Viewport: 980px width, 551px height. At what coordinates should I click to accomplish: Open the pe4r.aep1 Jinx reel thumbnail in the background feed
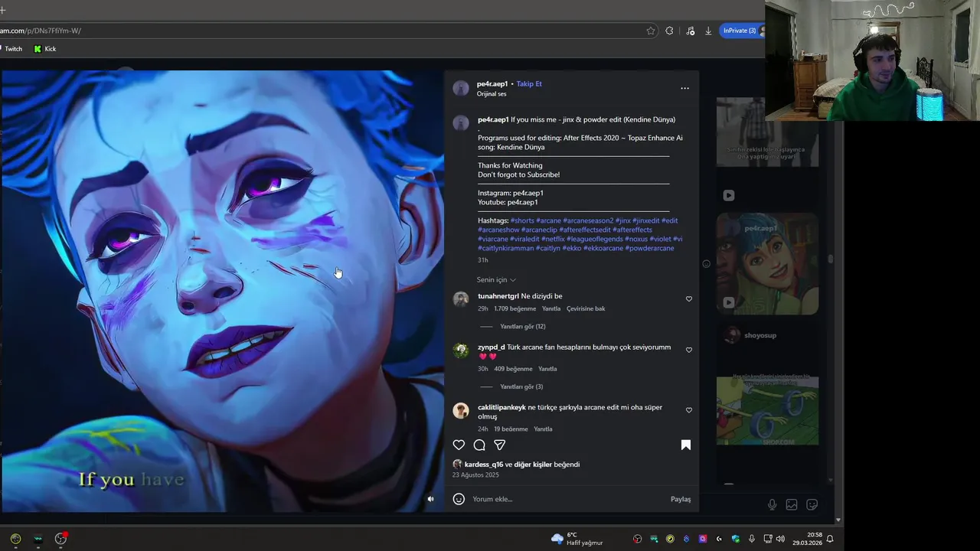pos(767,264)
